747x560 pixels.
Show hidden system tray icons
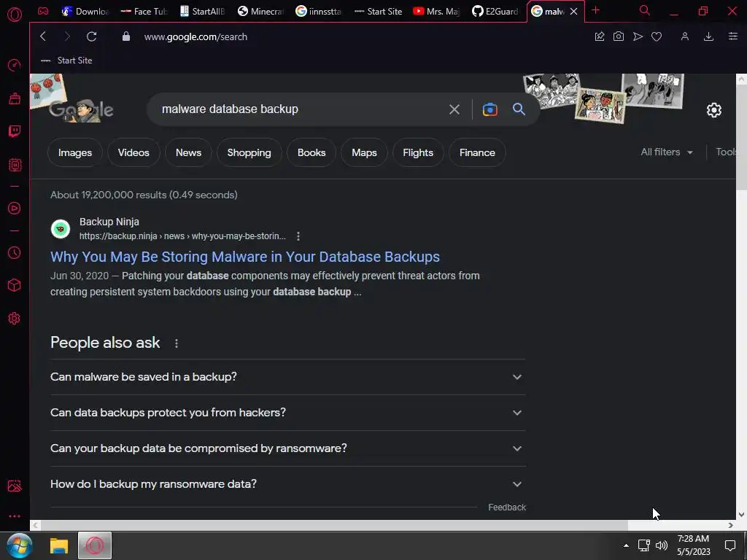click(626, 545)
